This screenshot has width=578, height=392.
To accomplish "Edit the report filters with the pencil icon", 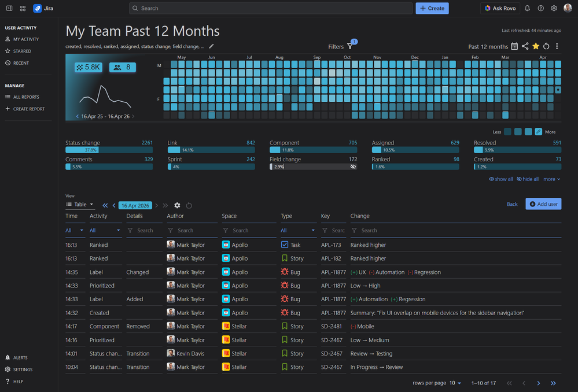I will [x=211, y=46].
